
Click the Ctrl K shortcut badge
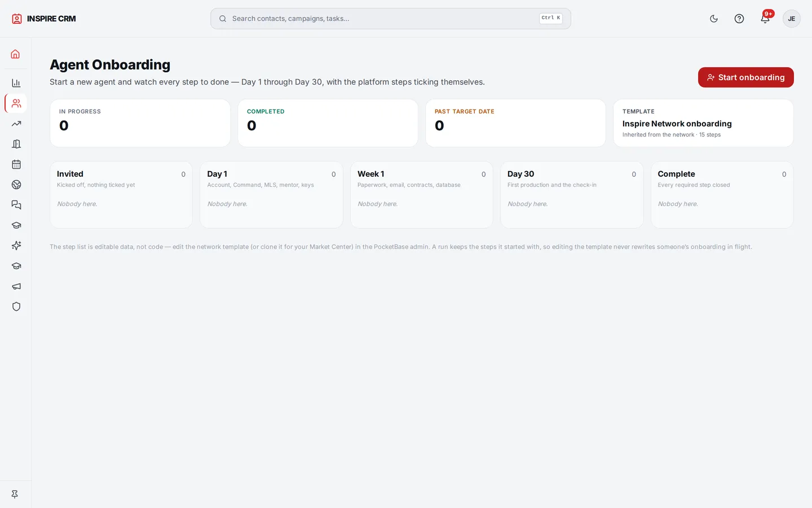(x=550, y=18)
